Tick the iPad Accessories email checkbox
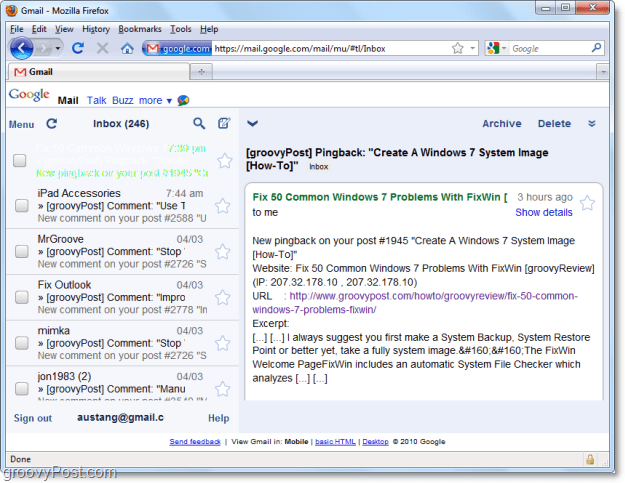This screenshot has width=625, height=483. 22,206
